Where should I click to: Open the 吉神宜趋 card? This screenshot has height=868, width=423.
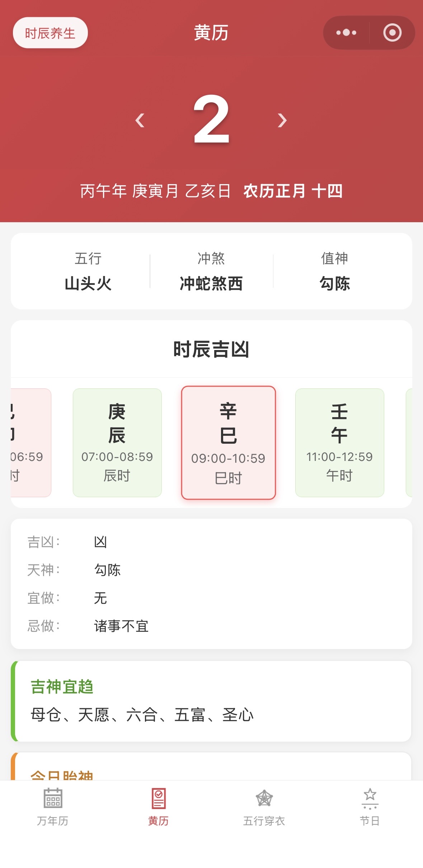tap(211, 701)
